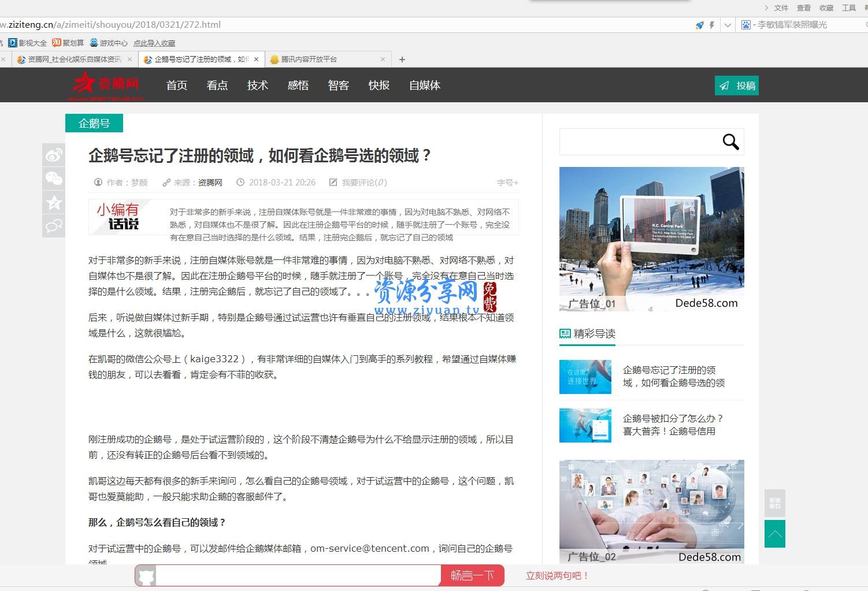Click the 企鹅号 category tag

click(x=94, y=123)
